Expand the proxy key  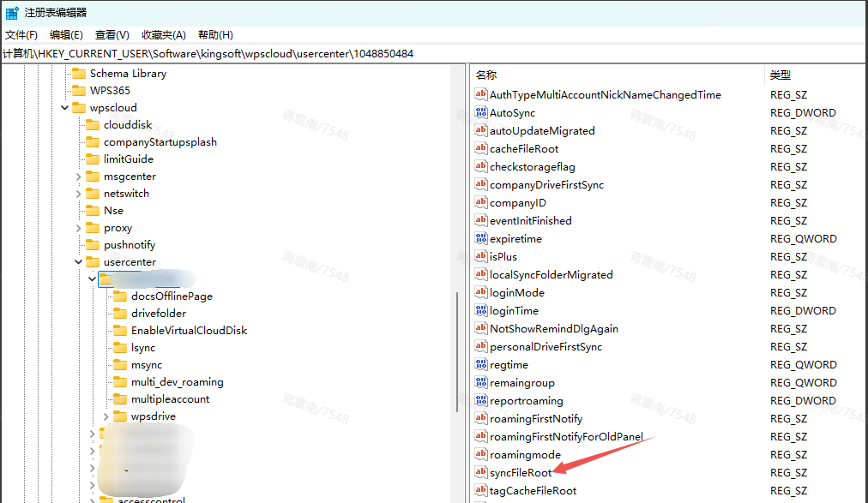point(79,228)
